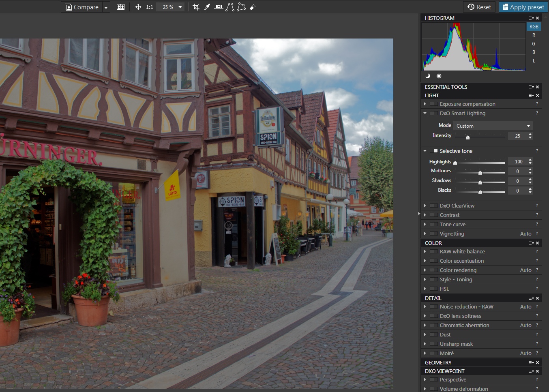
Task: Enable the DxO ClearView correction
Action: click(x=434, y=206)
